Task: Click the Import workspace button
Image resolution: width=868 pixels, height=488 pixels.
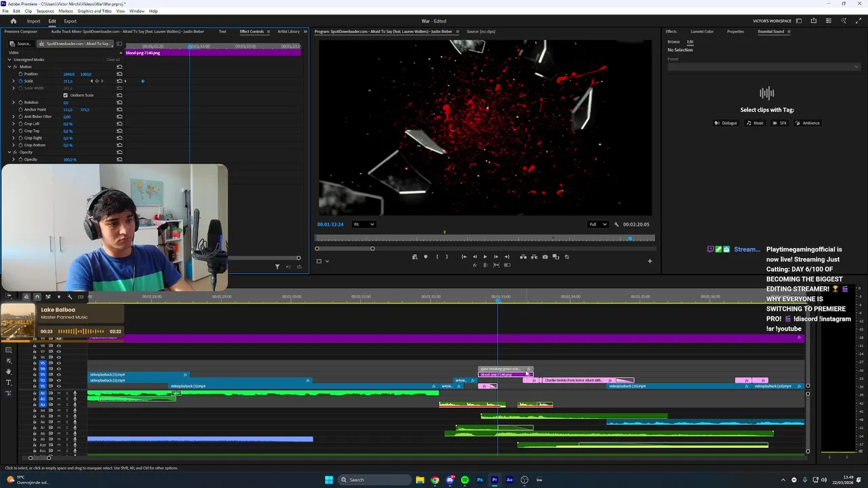Action: coord(33,21)
